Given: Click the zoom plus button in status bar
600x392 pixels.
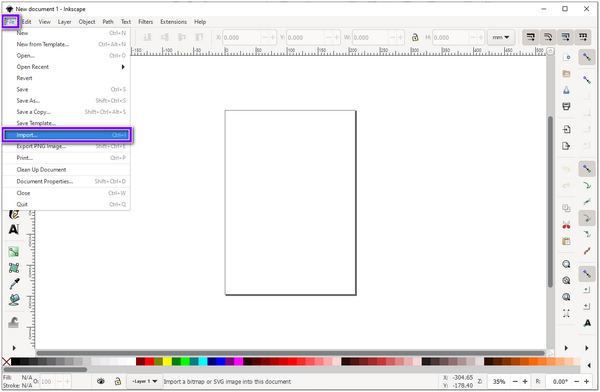Looking at the screenshot, I should coord(525,382).
